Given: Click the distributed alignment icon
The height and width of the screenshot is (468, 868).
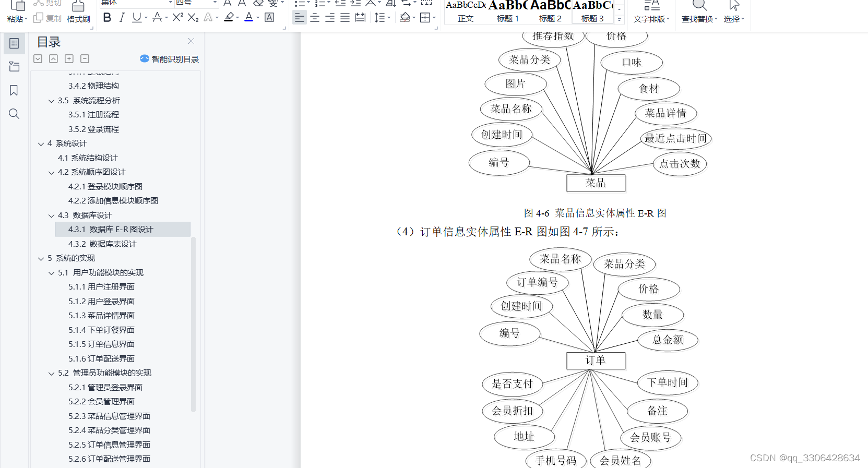Looking at the screenshot, I should pos(360,18).
